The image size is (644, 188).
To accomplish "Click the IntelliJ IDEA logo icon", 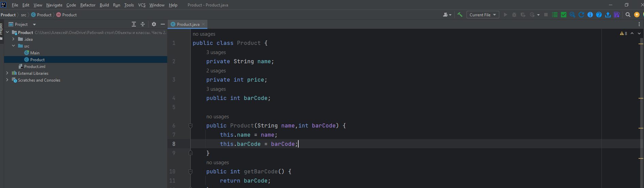I will tap(3, 5).
